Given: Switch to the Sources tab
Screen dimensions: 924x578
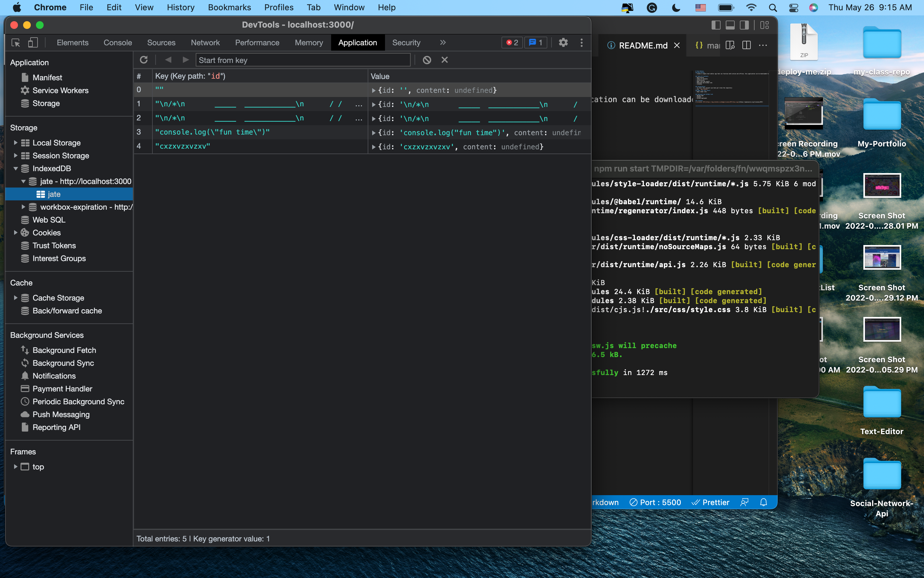Looking at the screenshot, I should 161,42.
